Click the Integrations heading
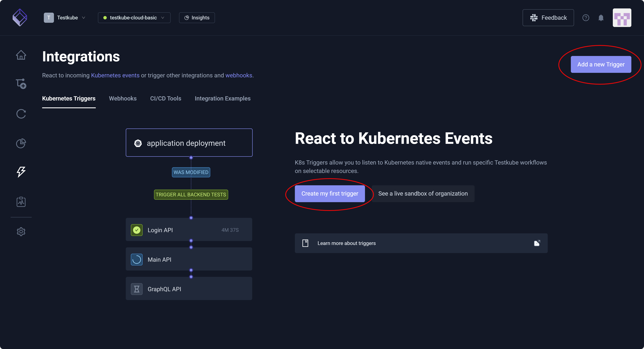644x349 pixels. [81, 56]
